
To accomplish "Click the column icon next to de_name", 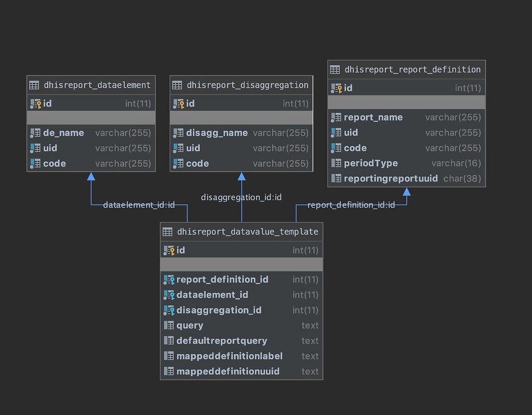I will pos(36,133).
